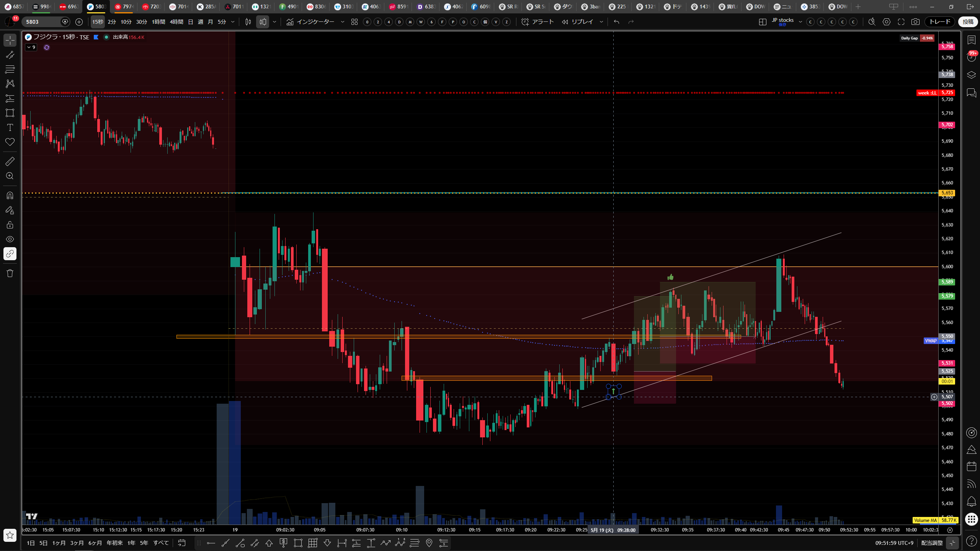Screen dimensions: 980x551
Task: Click the 投稿 publish button
Action: [x=968, y=22]
